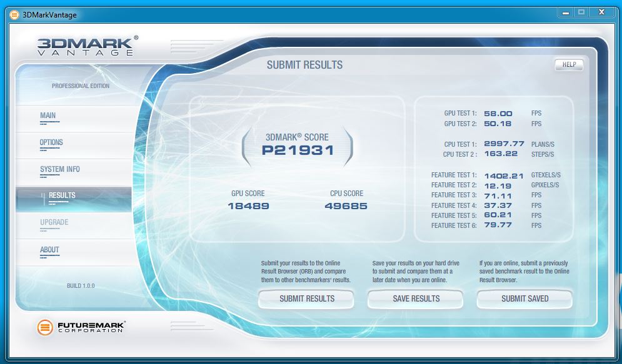The height and width of the screenshot is (364, 622).
Task: Click Feature Test 6 value 79.77
Action: (498, 225)
